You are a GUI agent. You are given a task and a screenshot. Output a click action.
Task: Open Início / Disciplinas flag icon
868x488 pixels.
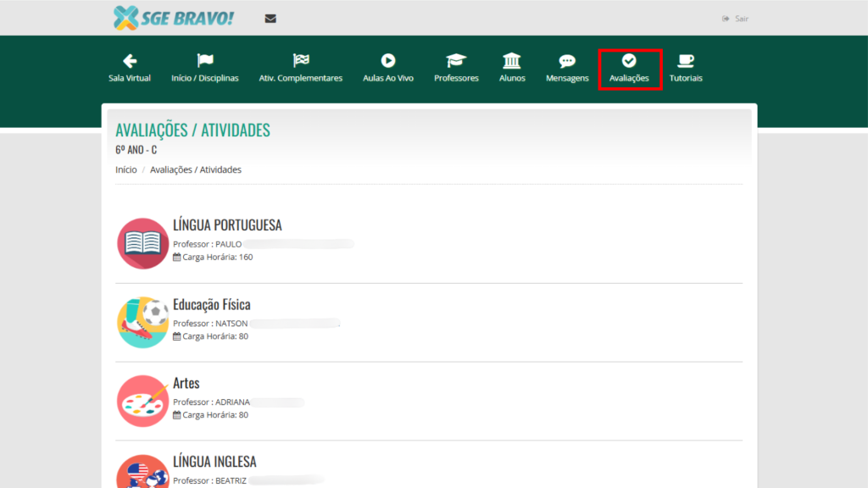(x=205, y=61)
